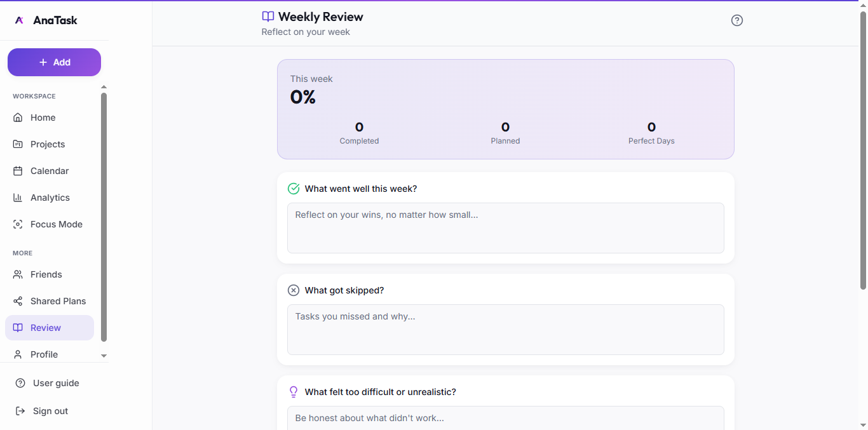Viewport: 868px width, 430px height.
Task: Click the AnaTask logo icon
Action: coord(19,20)
